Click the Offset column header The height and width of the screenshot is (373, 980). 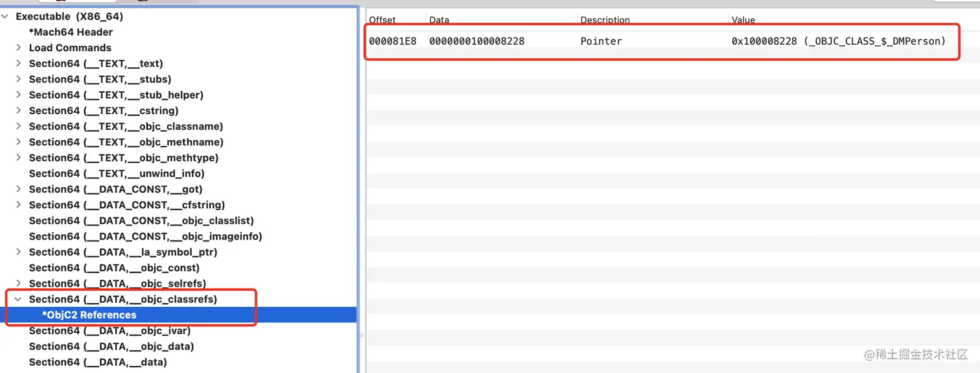(382, 20)
